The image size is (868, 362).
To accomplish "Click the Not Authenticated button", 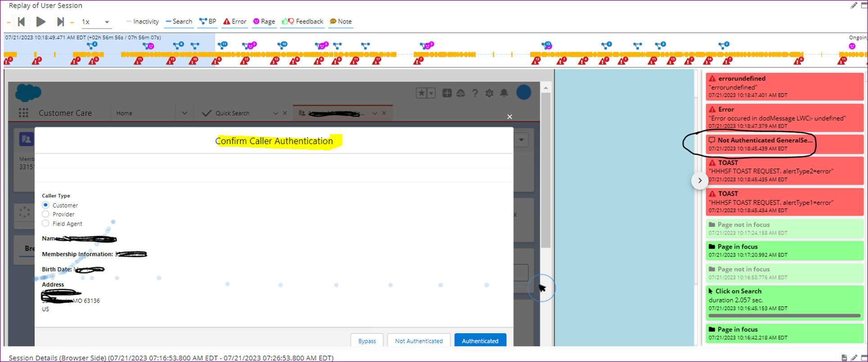I will pyautogui.click(x=419, y=341).
